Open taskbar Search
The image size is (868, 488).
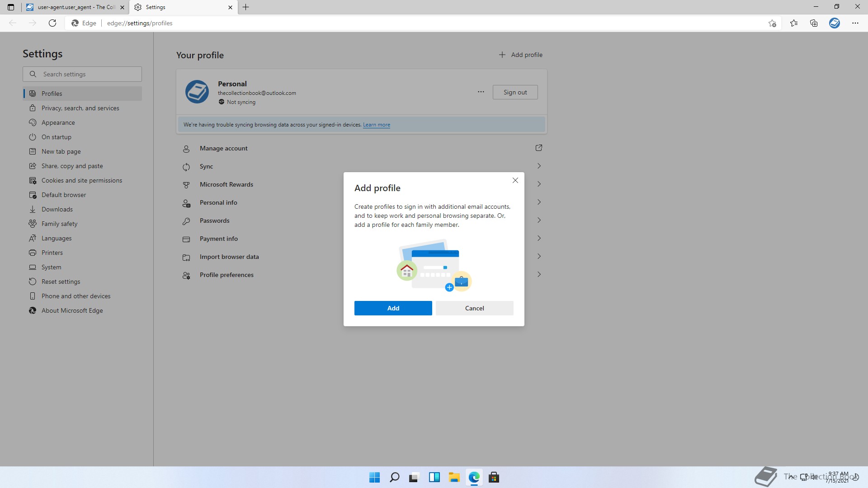pyautogui.click(x=394, y=477)
